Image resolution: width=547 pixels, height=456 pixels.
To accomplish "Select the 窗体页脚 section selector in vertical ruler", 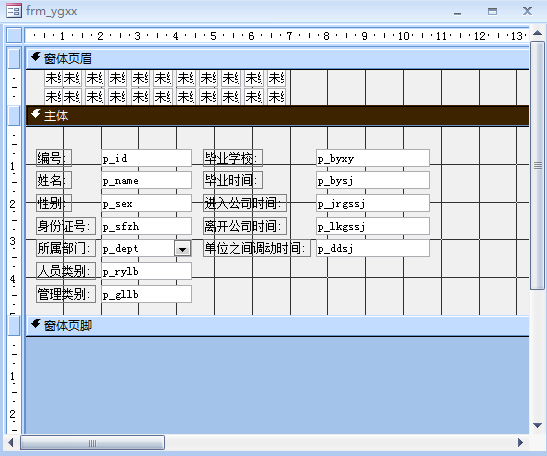I will [14, 326].
